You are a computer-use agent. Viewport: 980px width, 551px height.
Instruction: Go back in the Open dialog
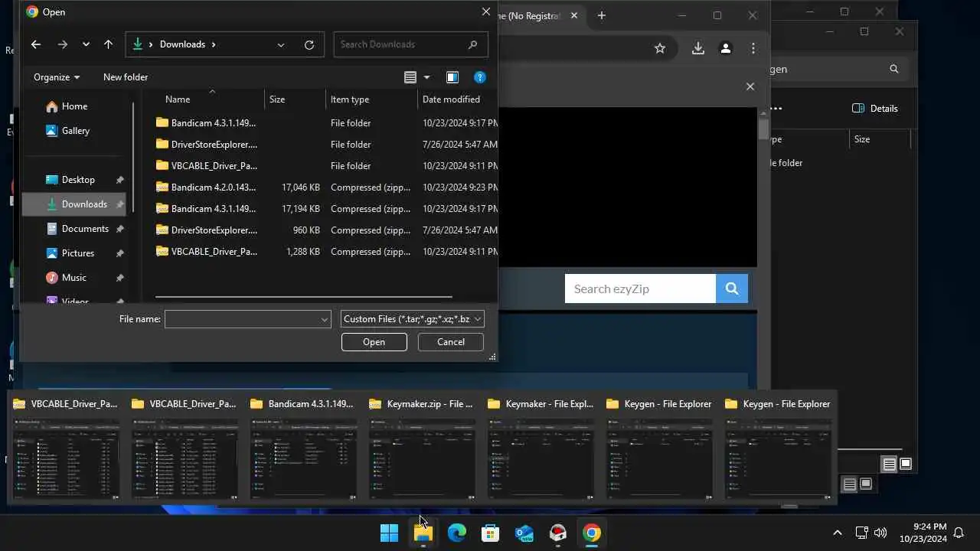pos(36,44)
